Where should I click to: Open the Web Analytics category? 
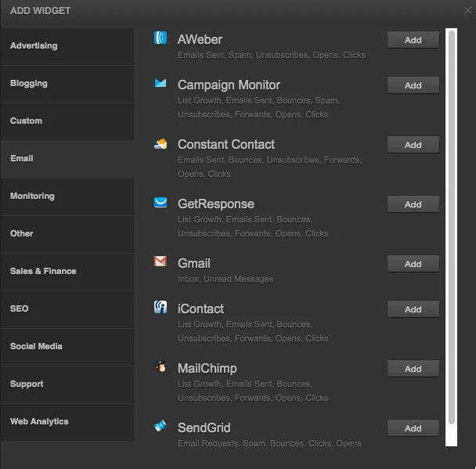(x=67, y=422)
